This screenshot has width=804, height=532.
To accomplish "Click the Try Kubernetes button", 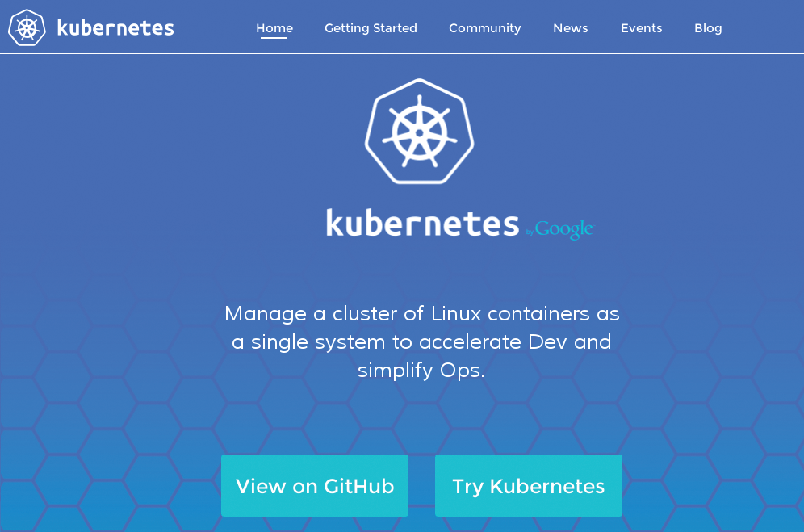I will pyautogui.click(x=528, y=485).
